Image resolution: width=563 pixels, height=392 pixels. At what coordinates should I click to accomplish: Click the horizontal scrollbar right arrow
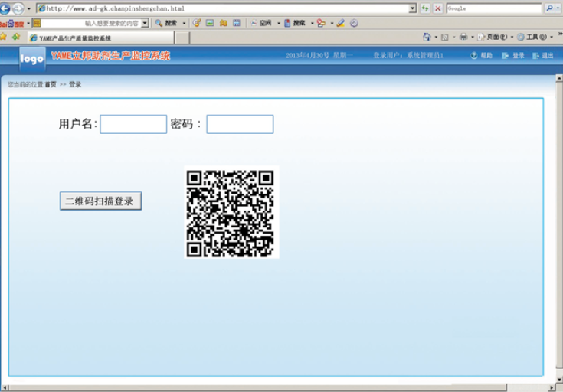coord(552,388)
